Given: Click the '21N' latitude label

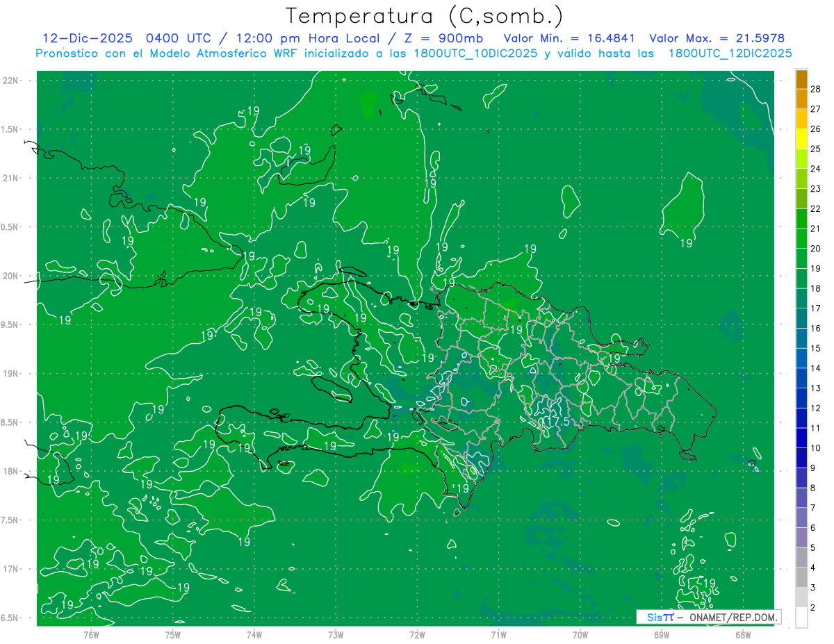Looking at the screenshot, I should pyautogui.click(x=10, y=178).
